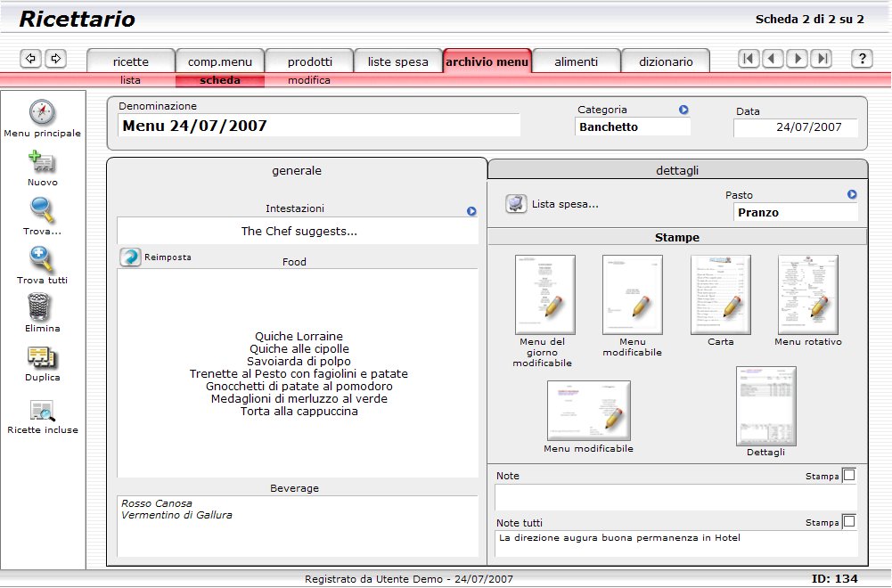Open the Menu rotativo print layout
The height and width of the screenshot is (588, 892).
(x=808, y=295)
